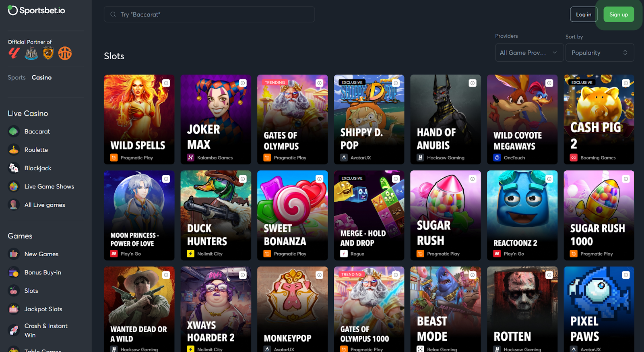This screenshot has height=352, width=644.
Task: Click the green Sign up button
Action: coord(619,14)
